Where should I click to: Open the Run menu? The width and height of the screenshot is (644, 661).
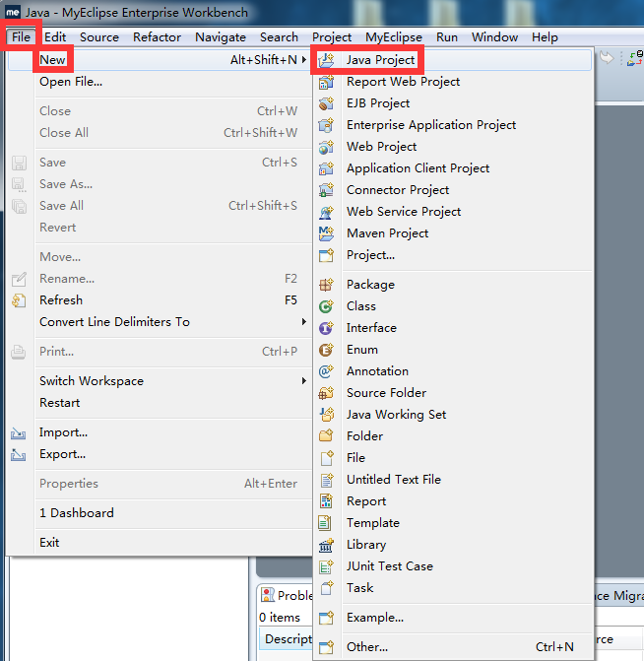pyautogui.click(x=447, y=37)
